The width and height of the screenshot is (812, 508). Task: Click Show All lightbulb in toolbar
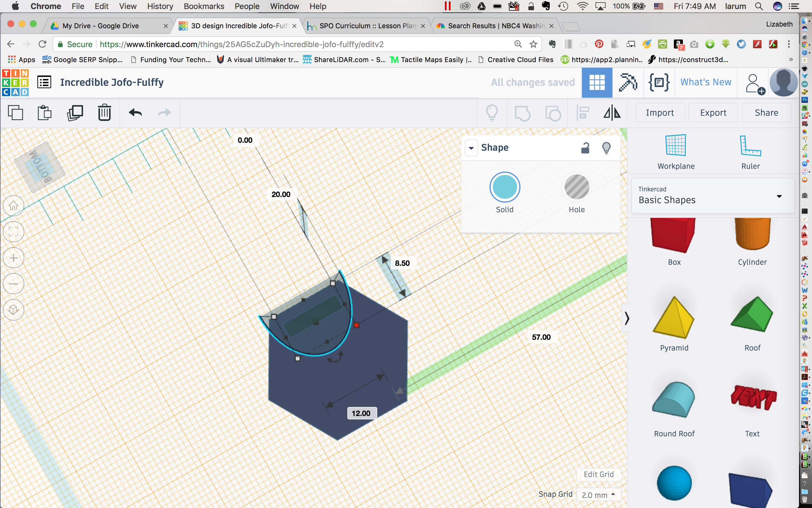click(492, 113)
